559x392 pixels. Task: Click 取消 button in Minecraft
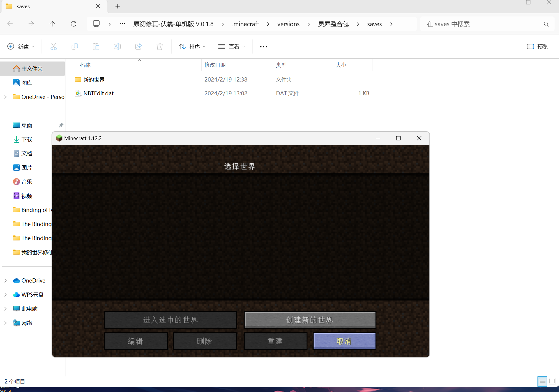344,341
